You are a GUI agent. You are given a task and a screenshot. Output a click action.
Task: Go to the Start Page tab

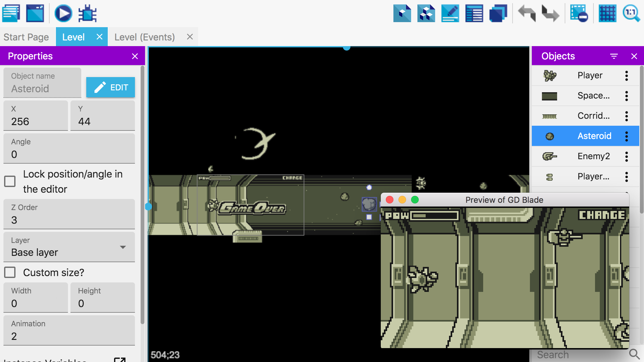point(26,37)
